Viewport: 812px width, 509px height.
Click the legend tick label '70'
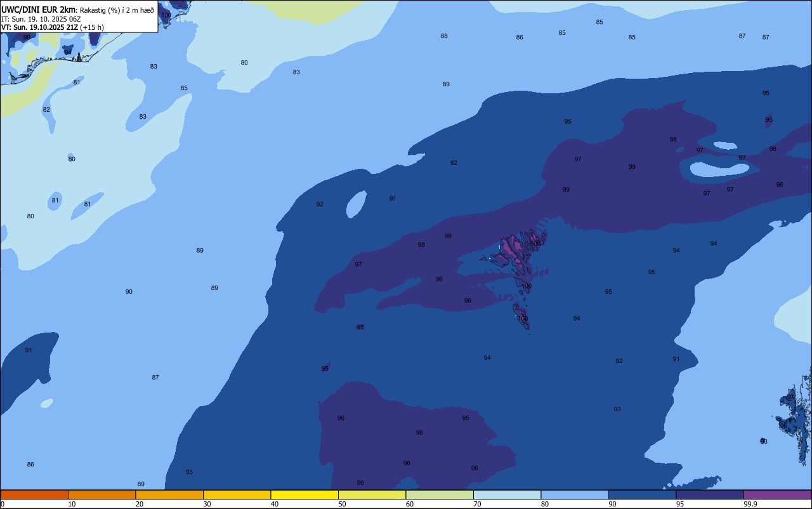pos(477,504)
